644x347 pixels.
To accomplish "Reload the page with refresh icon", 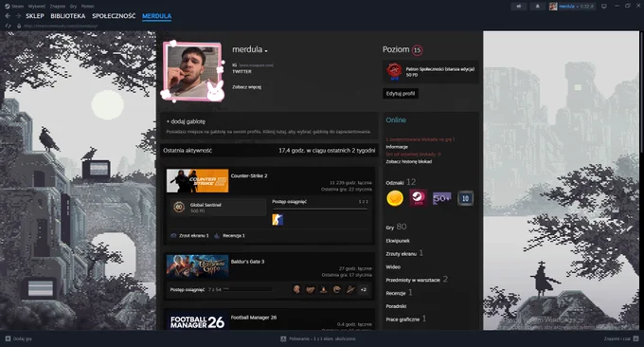I will 8,26.
